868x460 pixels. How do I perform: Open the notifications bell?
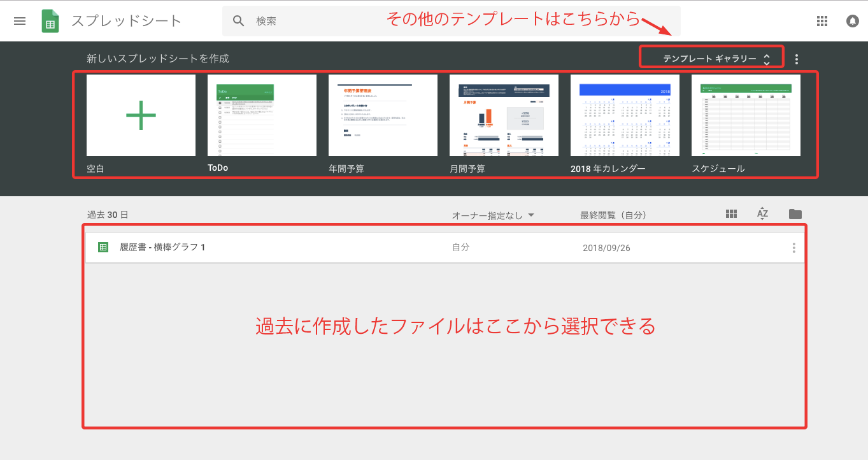click(x=852, y=21)
